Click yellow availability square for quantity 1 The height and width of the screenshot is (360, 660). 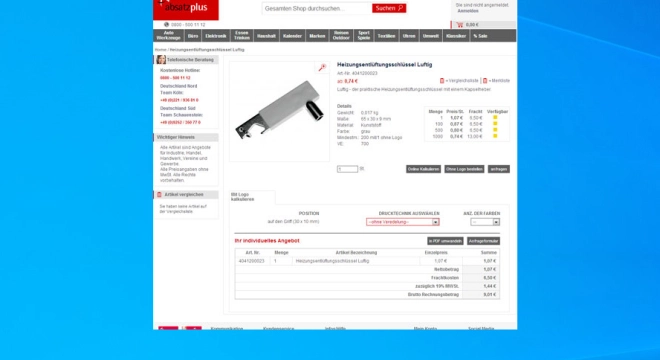(495, 117)
